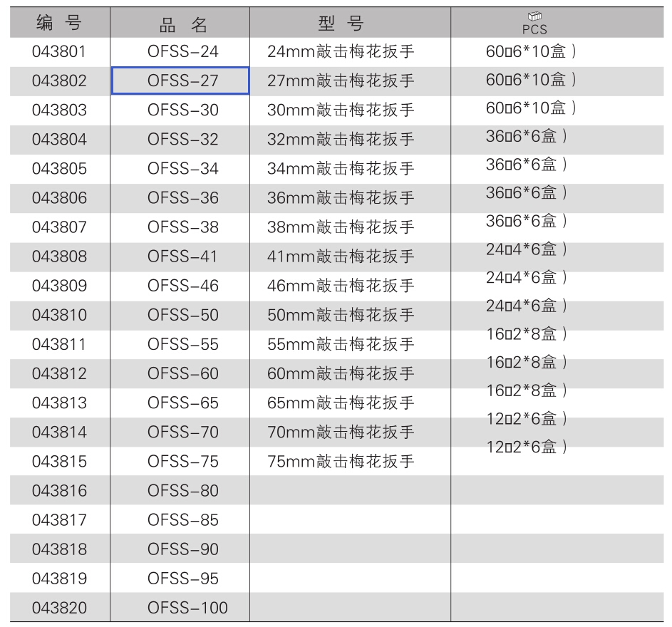This screenshot has width=672, height=627.
Task: Select the 75mm敲击梅花扳手 cell
Action: point(341,462)
